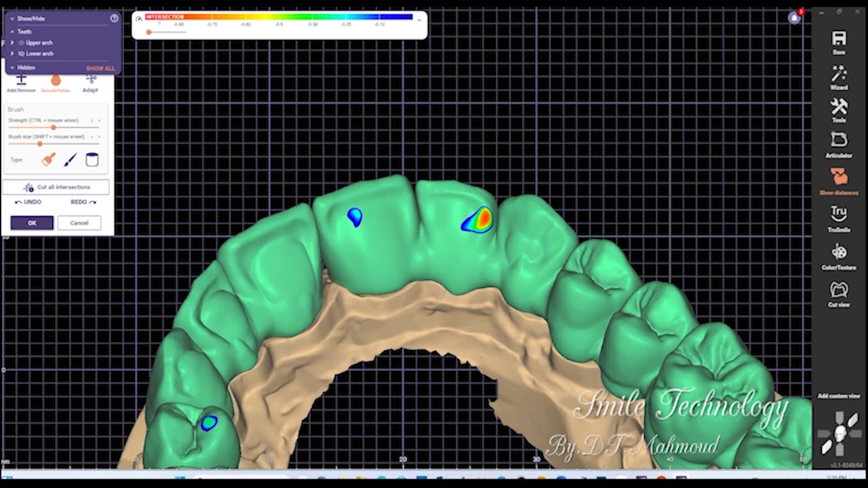The image size is (868, 488).
Task: Save the design with the Save icon
Action: pos(839,42)
